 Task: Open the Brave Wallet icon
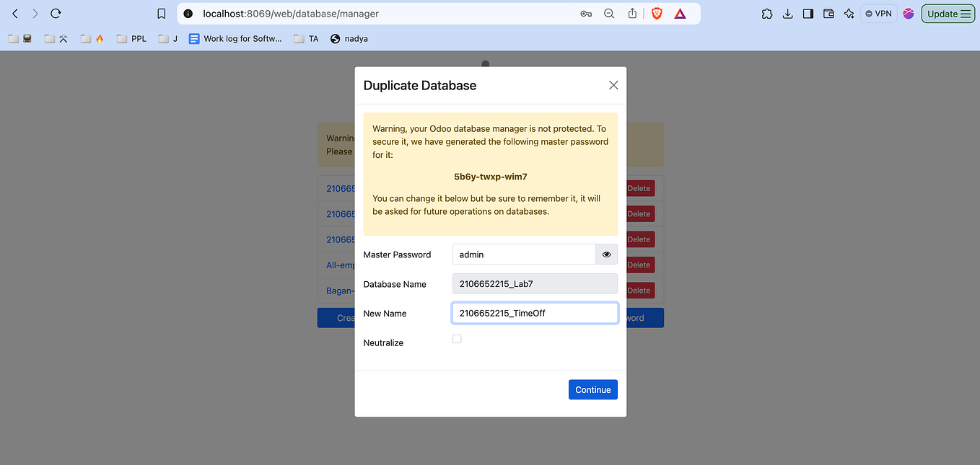pos(828,13)
